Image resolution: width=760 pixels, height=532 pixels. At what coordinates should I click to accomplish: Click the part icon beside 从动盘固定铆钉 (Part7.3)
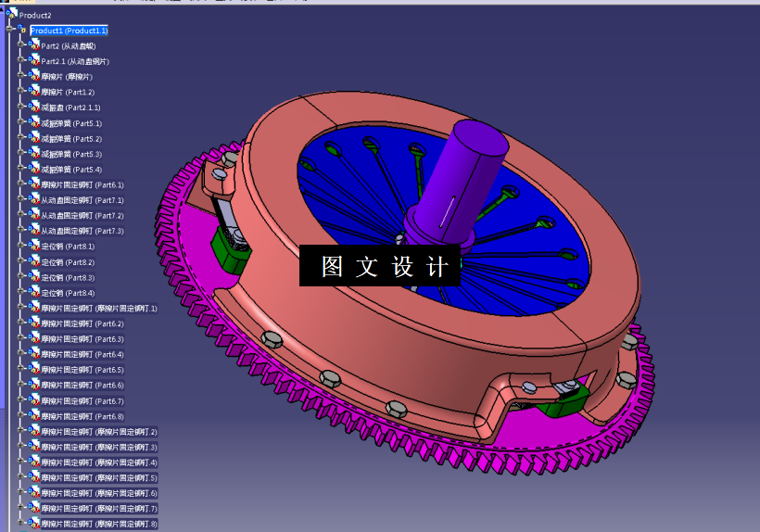pos(34,230)
